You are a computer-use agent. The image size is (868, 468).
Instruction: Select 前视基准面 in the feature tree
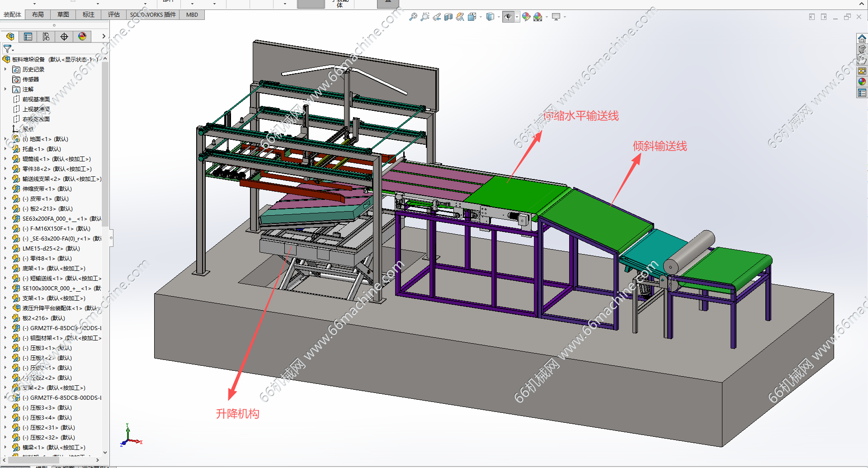(36, 99)
